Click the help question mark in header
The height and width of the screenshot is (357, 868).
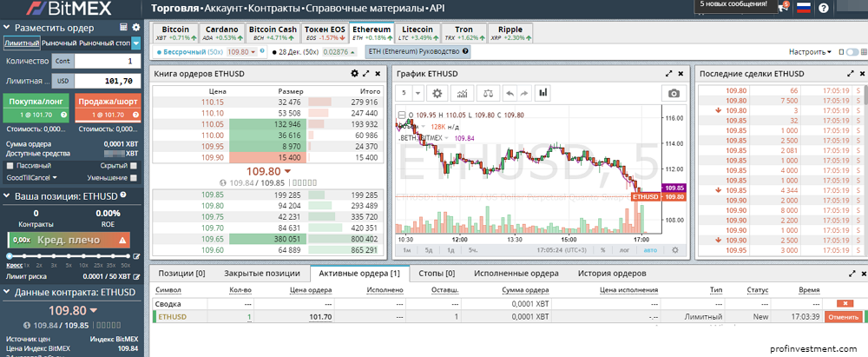pos(823,9)
